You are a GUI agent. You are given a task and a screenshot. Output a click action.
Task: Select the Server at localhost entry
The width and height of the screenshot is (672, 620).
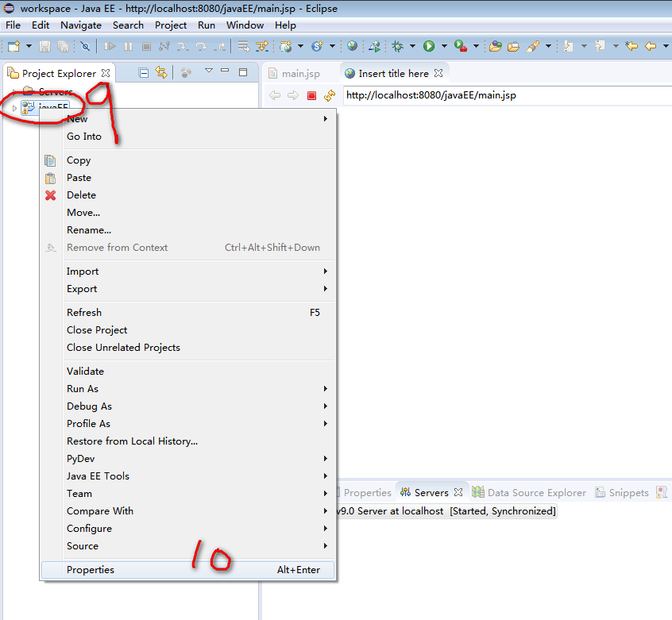point(446,511)
